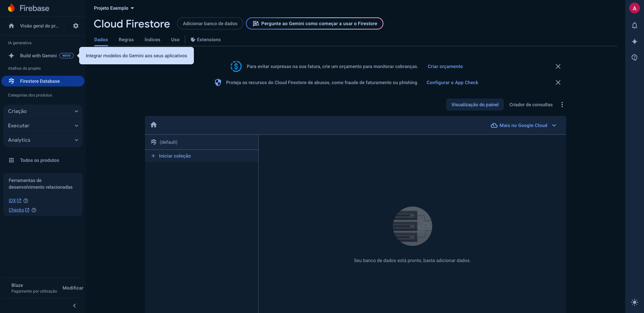644x313 pixels.
Task: Open the notifications bell
Action: click(635, 25)
